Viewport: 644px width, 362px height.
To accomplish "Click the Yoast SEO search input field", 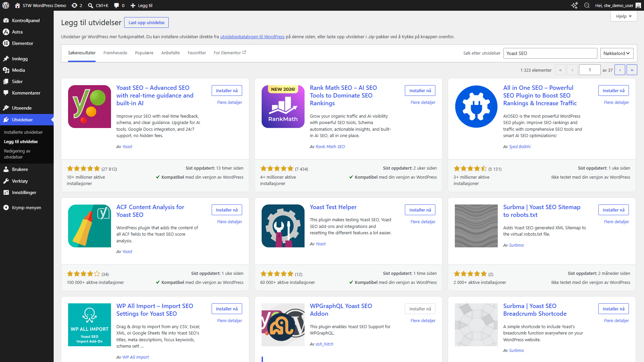I will point(550,53).
